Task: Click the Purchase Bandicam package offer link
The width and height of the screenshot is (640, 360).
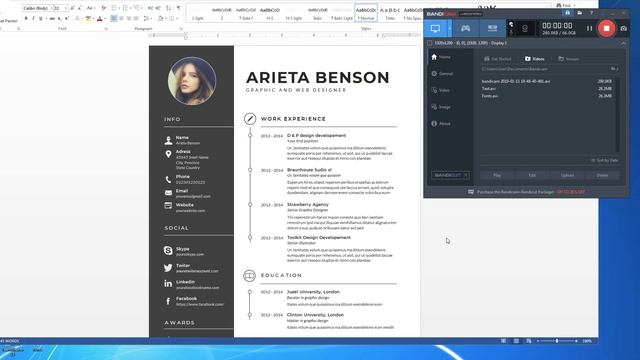Action: point(527,192)
